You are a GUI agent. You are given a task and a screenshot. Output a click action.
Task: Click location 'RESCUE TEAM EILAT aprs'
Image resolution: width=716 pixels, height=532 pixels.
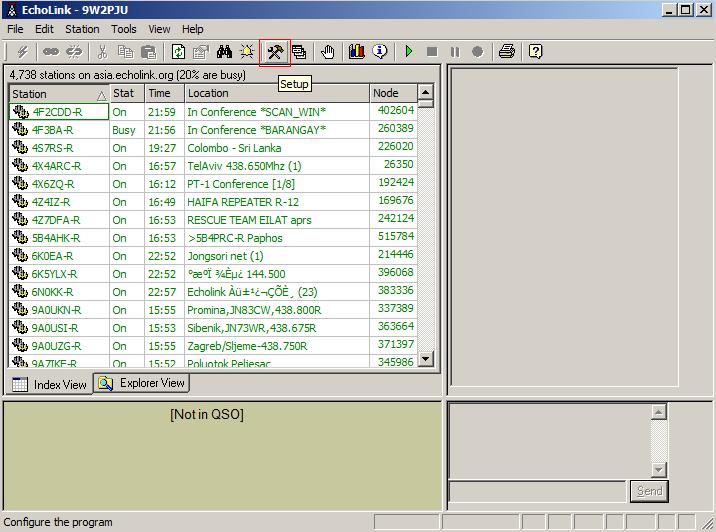[249, 220]
